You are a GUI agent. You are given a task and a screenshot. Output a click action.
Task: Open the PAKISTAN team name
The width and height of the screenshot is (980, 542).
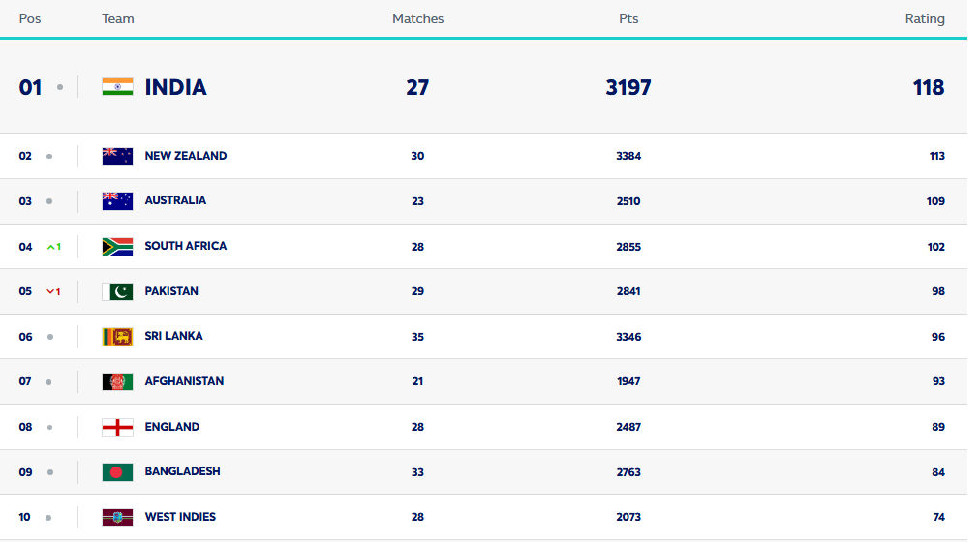pos(171,291)
